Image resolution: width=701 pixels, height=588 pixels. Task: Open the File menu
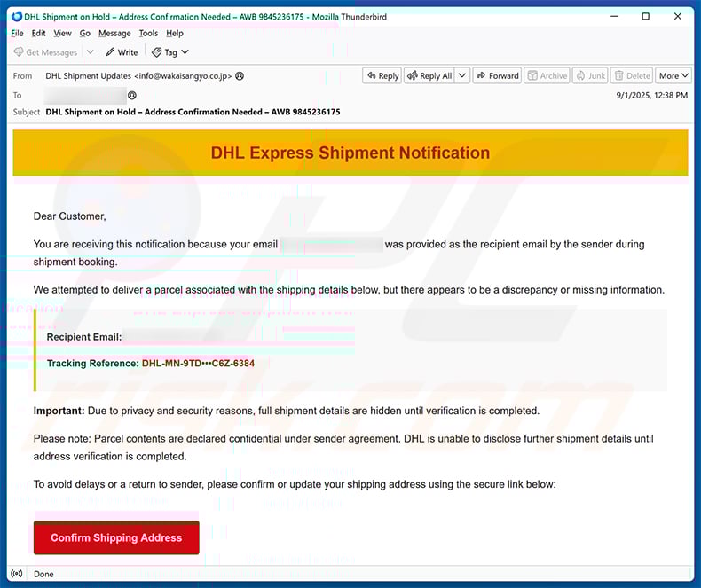[17, 34]
